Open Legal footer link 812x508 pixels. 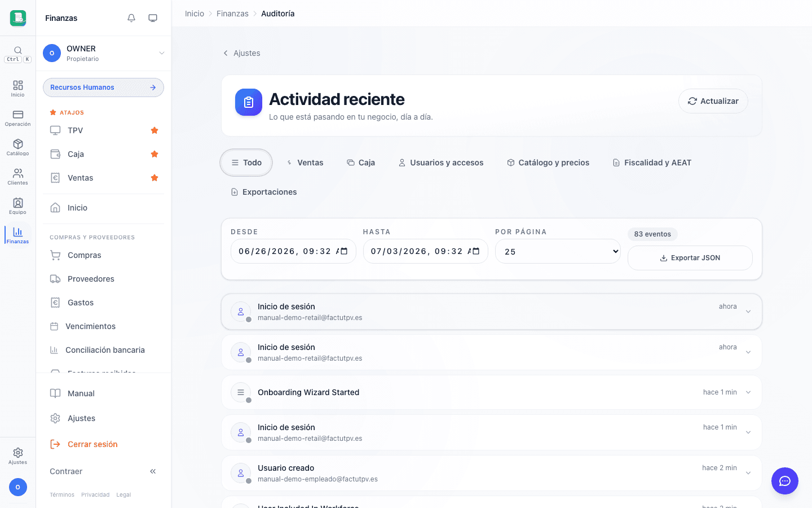[123, 494]
